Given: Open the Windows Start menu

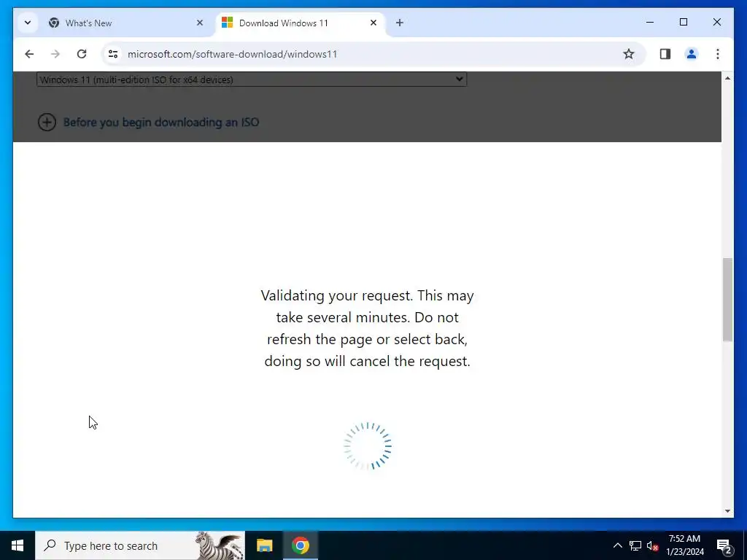Looking at the screenshot, I should pyautogui.click(x=18, y=545).
